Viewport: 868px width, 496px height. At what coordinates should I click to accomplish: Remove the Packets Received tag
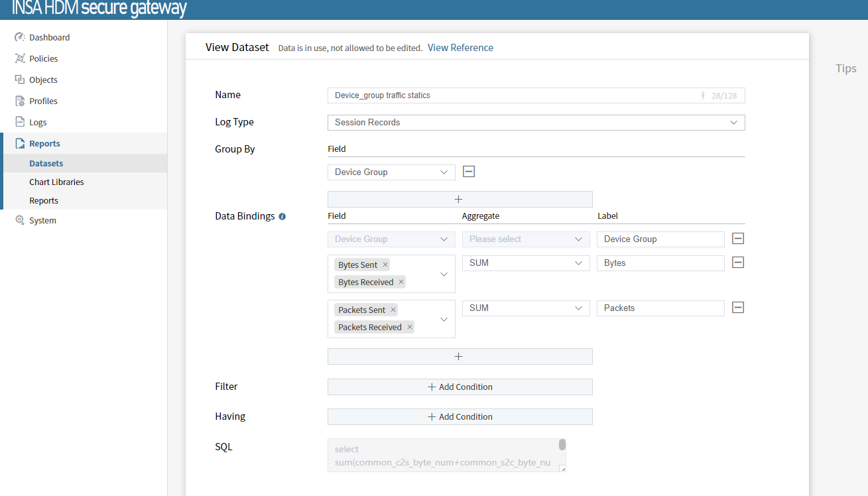[410, 328]
